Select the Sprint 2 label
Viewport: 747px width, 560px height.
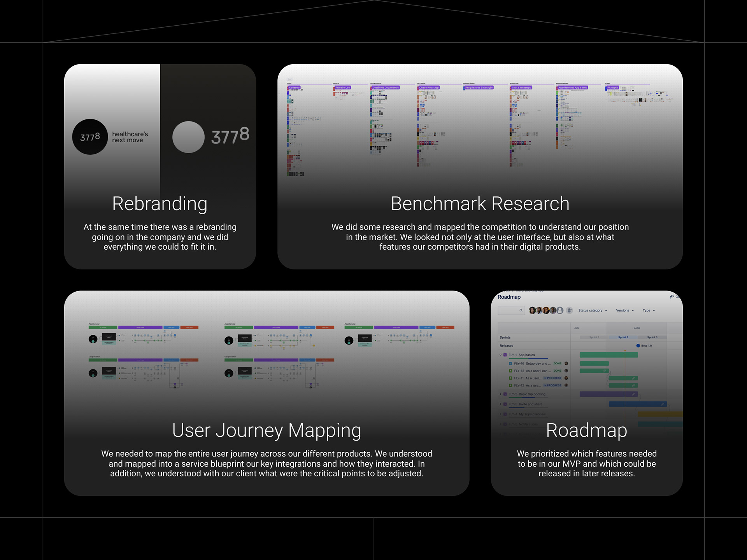coord(623,338)
